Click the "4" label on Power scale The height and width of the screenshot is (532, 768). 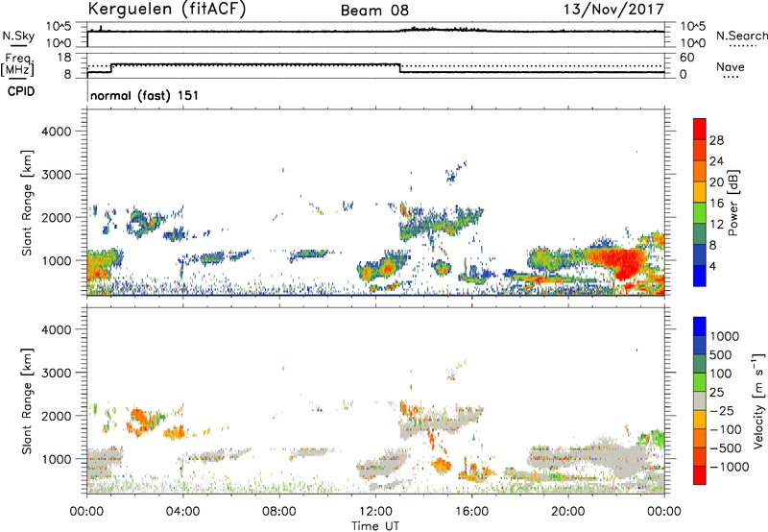[x=712, y=267]
